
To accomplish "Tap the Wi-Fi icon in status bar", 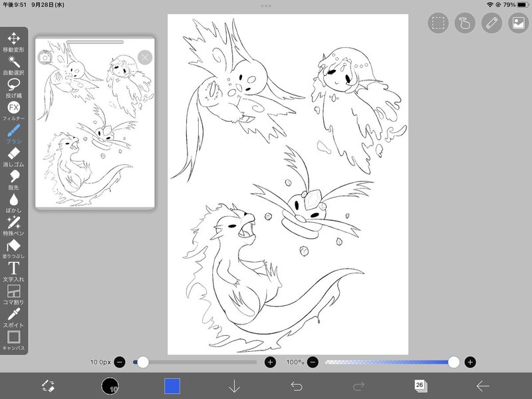I will coord(490,5).
